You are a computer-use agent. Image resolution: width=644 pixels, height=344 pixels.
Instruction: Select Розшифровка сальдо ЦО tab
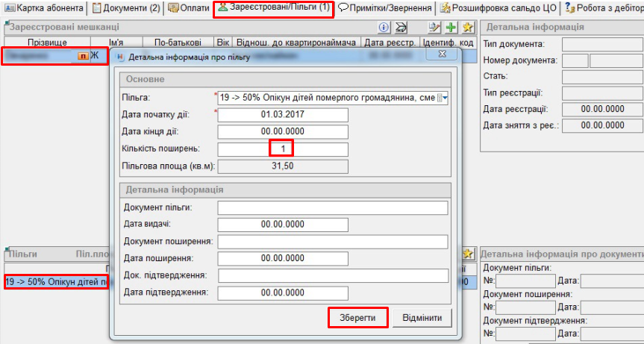coord(500,8)
